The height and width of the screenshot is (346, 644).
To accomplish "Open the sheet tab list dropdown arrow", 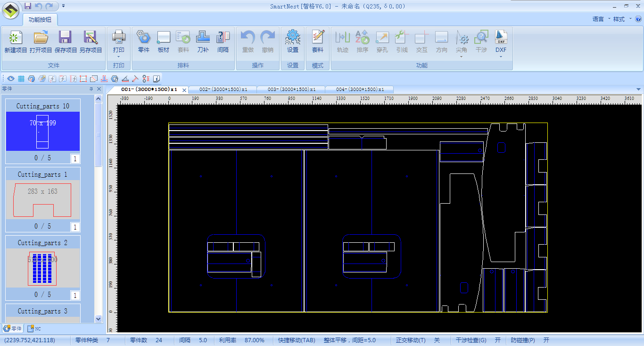I will click(x=638, y=89).
